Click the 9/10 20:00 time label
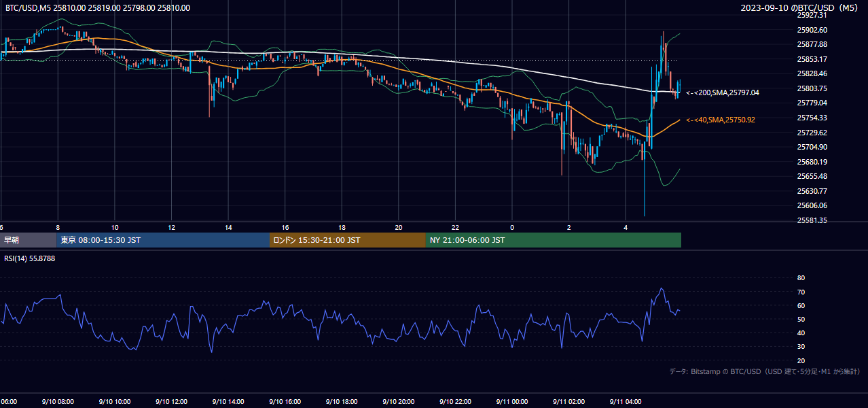 (399, 402)
